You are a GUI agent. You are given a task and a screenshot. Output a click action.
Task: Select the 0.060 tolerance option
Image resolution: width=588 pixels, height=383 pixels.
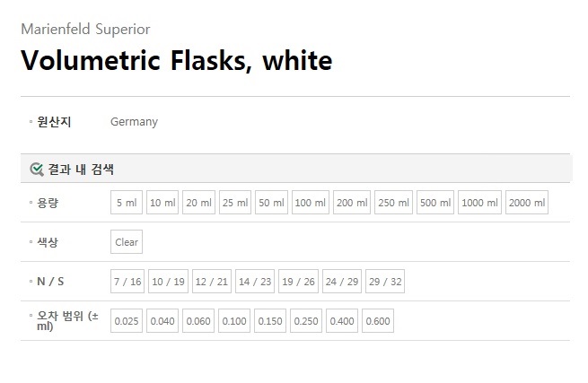click(198, 321)
